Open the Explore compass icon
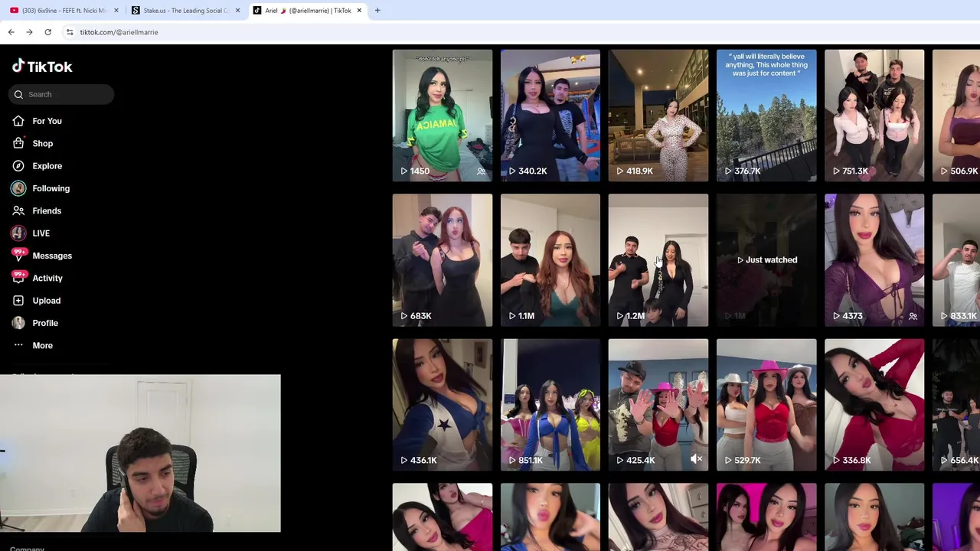 [18, 165]
